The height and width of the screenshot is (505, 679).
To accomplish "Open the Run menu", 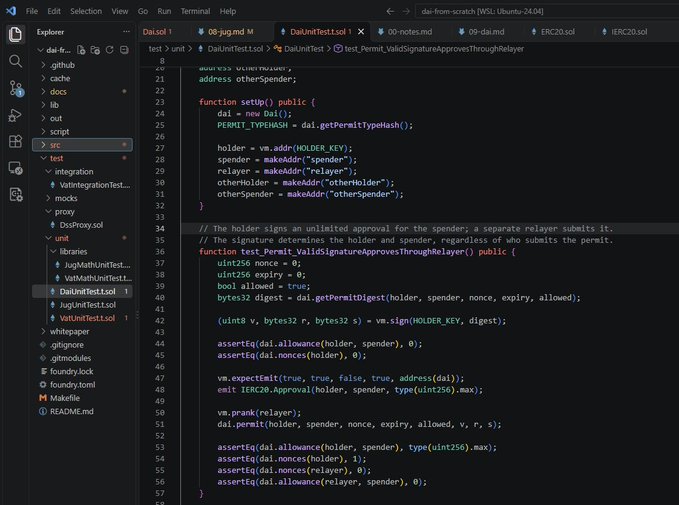I will click(x=164, y=11).
